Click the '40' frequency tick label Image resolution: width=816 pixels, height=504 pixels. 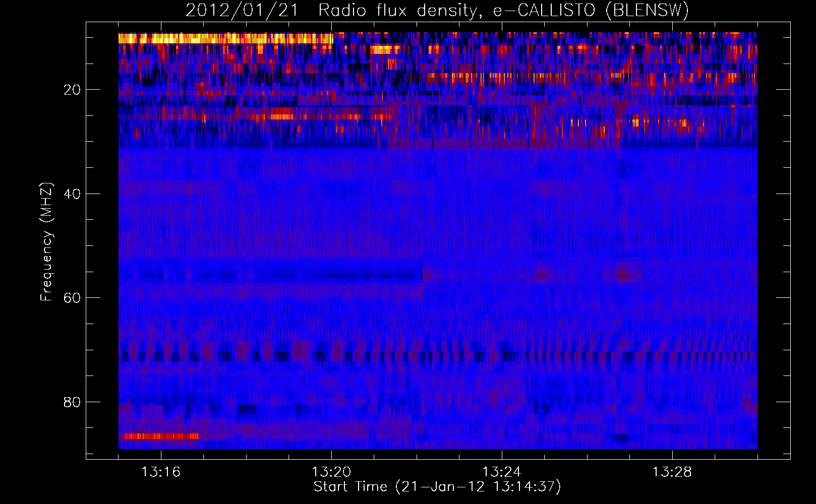pyautogui.click(x=73, y=194)
